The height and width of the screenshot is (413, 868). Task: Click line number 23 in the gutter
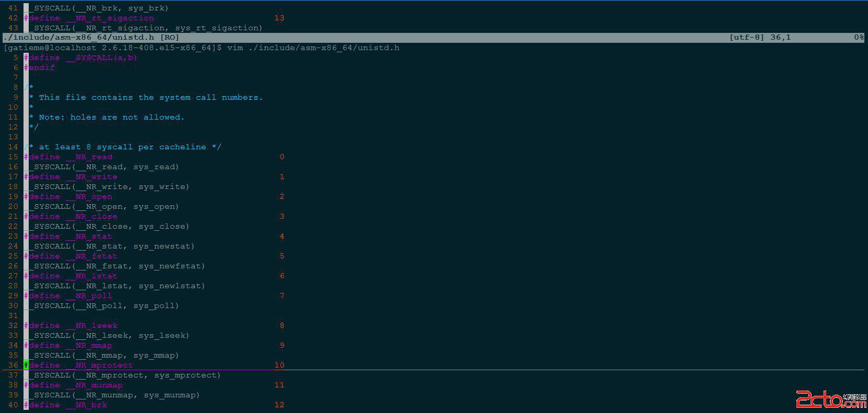pyautogui.click(x=13, y=236)
